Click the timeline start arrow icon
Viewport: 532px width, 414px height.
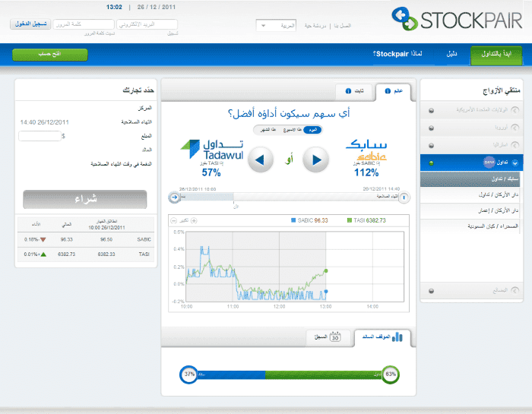(174, 197)
